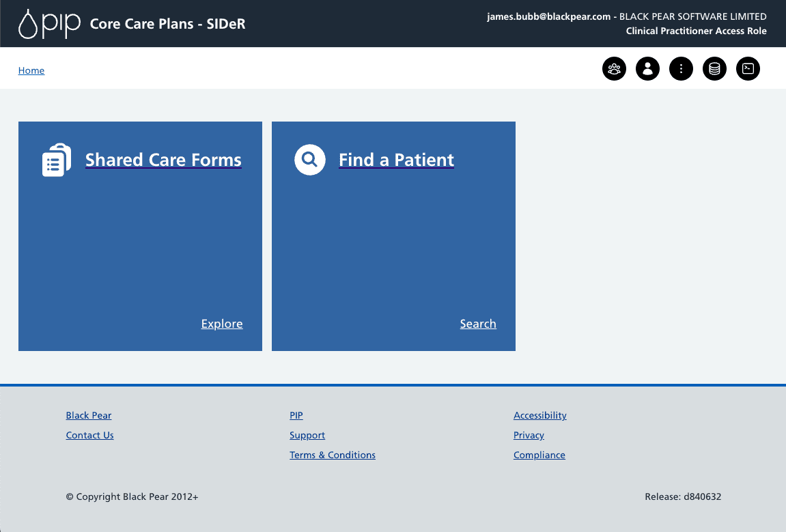Viewport: 786px width, 532px height.
Task: Open the terminal console icon
Action: pos(748,68)
